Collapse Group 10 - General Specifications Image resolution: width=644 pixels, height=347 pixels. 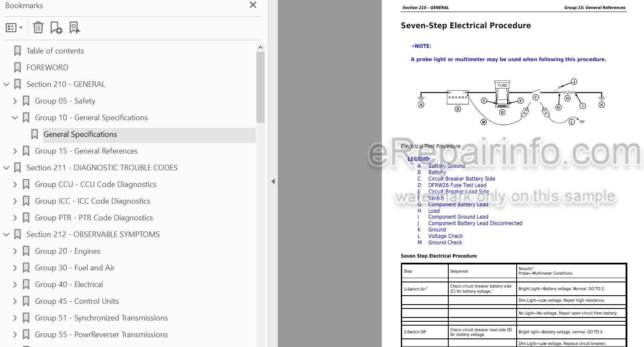15,118
